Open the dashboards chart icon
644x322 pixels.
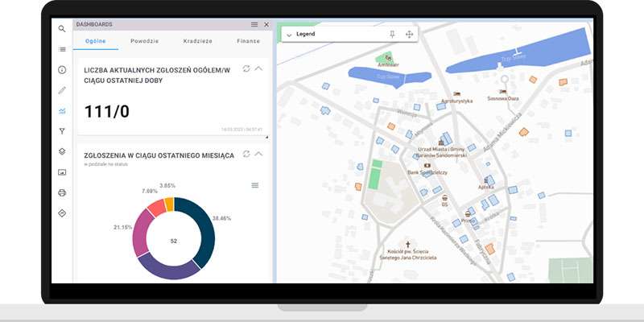[x=62, y=111]
